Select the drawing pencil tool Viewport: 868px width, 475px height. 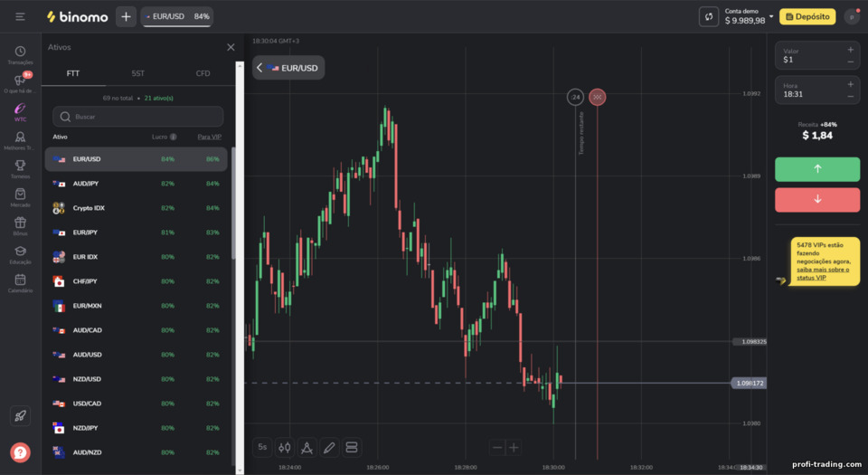coord(329,447)
